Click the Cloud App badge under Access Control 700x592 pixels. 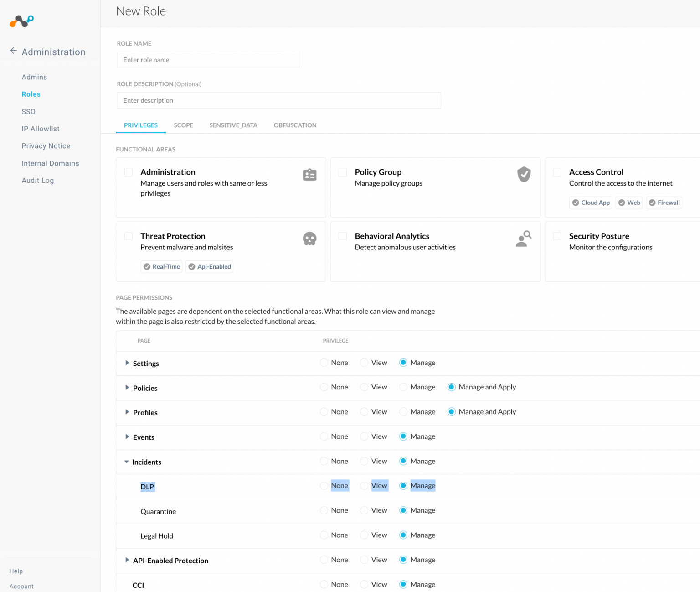click(591, 203)
